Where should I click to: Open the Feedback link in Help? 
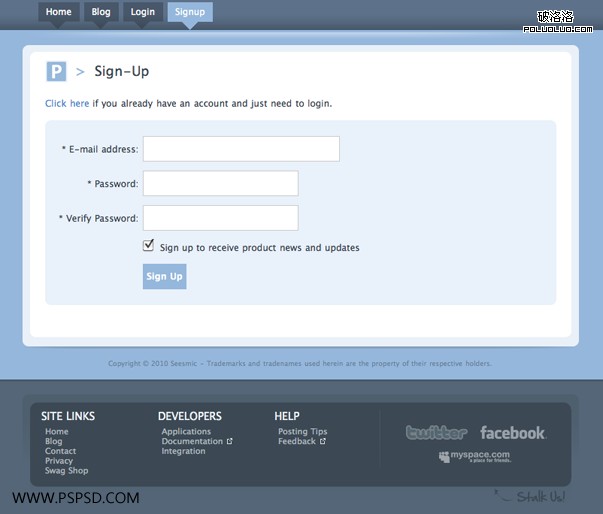coord(297,441)
